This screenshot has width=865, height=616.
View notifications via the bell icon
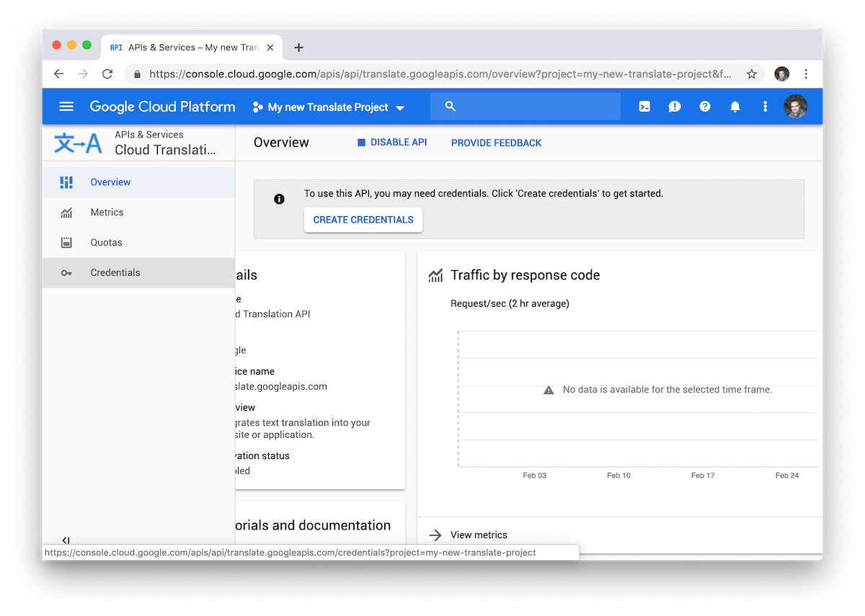[x=735, y=106]
